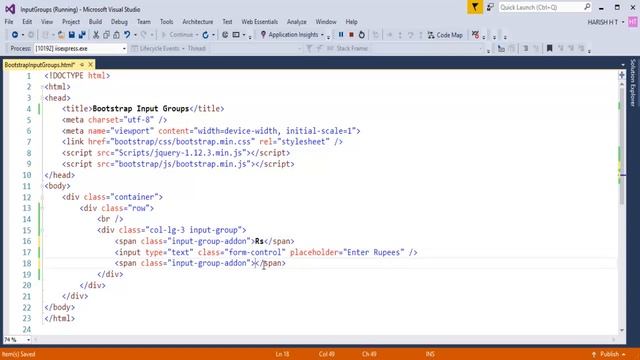Click the Cut scissors icon

point(96,35)
